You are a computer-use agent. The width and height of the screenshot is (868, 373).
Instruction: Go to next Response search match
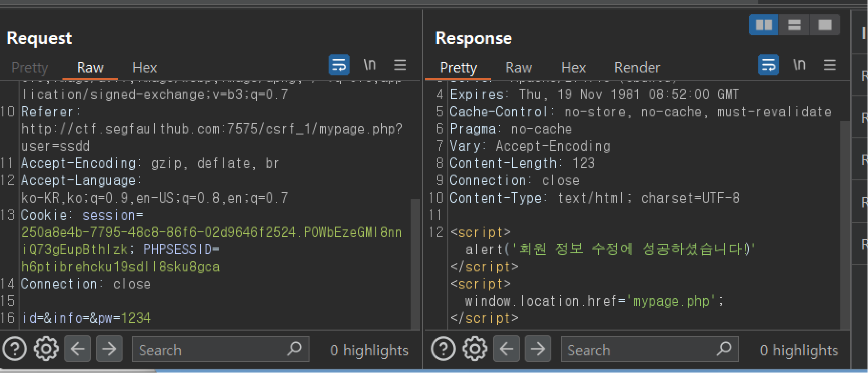click(537, 349)
